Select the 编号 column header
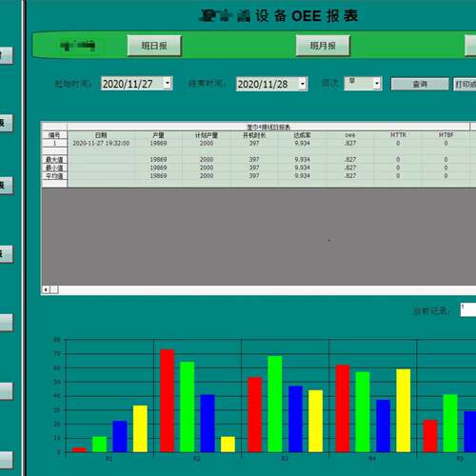 pyautogui.click(x=54, y=135)
